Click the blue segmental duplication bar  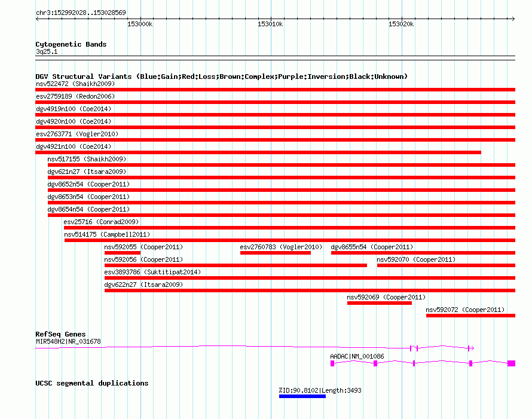pyautogui.click(x=302, y=396)
